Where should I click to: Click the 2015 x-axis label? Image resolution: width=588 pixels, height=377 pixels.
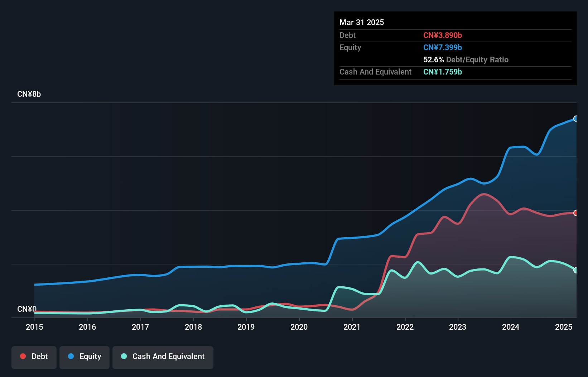point(34,327)
